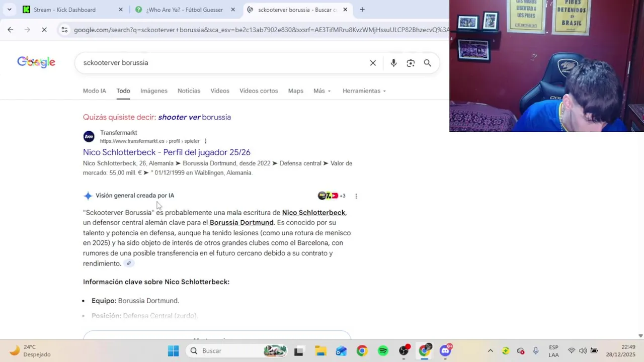Open Wi-Fi network settings in the system tray
The width and height of the screenshot is (644, 362).
[x=572, y=351]
